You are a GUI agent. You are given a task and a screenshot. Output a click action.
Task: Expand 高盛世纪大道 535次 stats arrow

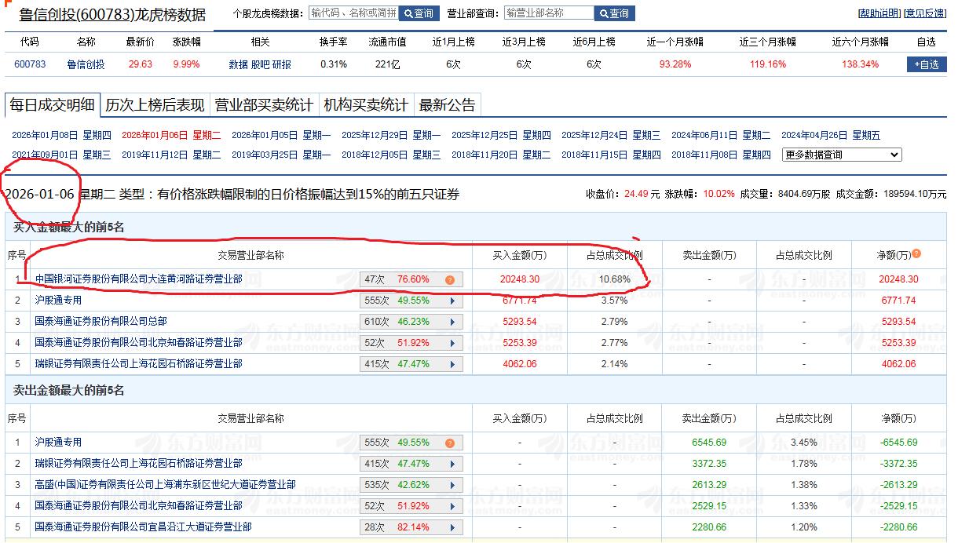(x=452, y=485)
